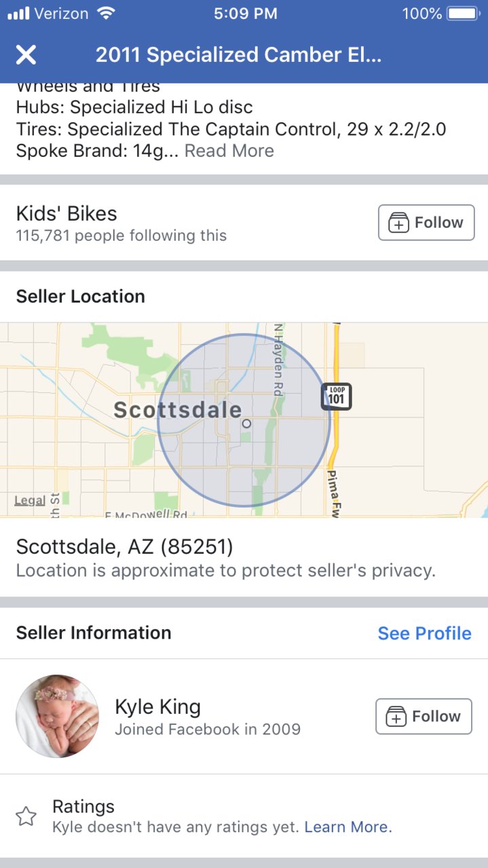The image size is (488, 868).
Task: Tap the Kids' Bikes category title
Action: [x=67, y=213]
